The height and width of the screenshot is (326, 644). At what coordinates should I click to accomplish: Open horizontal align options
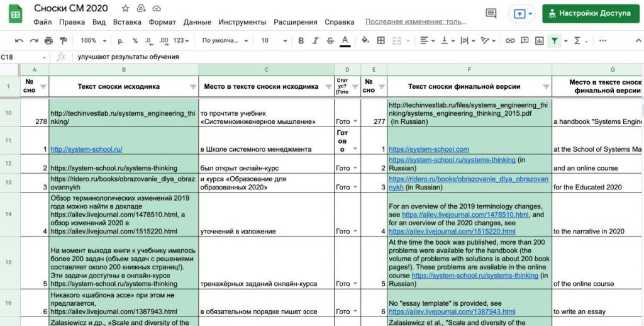[427, 41]
